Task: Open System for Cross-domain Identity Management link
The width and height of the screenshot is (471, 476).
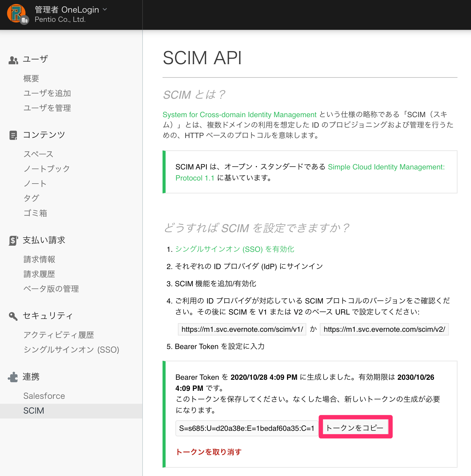Action: tap(239, 115)
